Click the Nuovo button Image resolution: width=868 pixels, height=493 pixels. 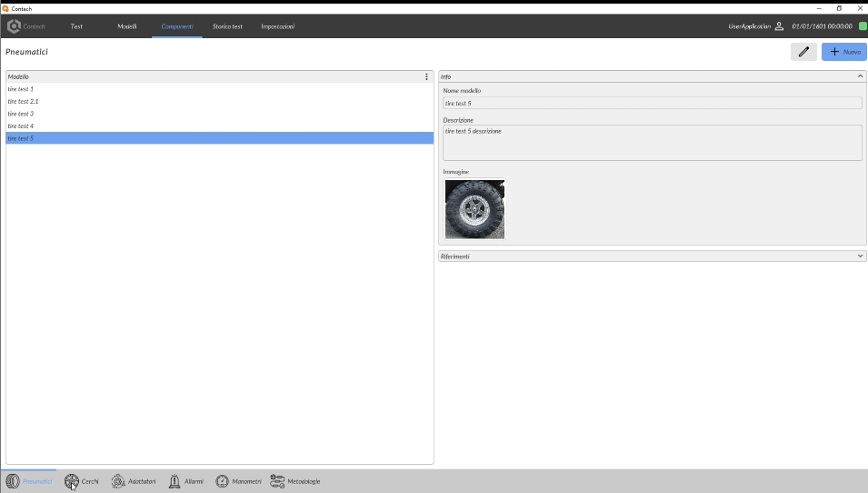pyautogui.click(x=843, y=52)
